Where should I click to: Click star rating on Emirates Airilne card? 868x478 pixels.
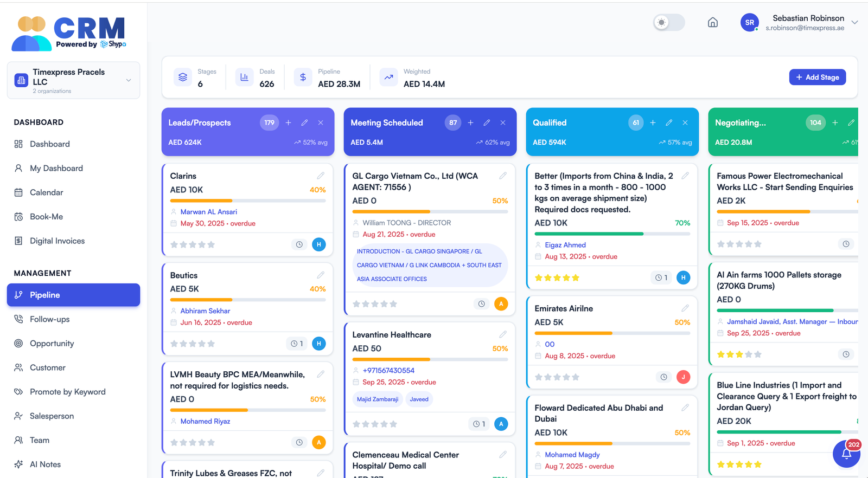(557, 377)
